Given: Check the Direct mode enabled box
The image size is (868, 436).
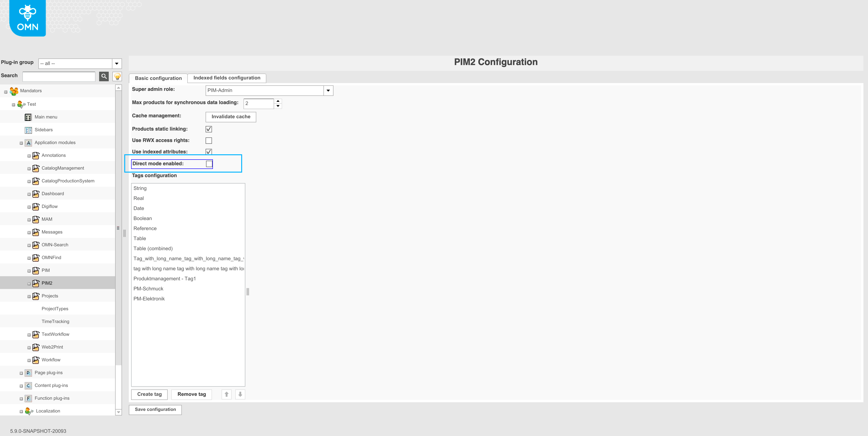Looking at the screenshot, I should tap(209, 164).
